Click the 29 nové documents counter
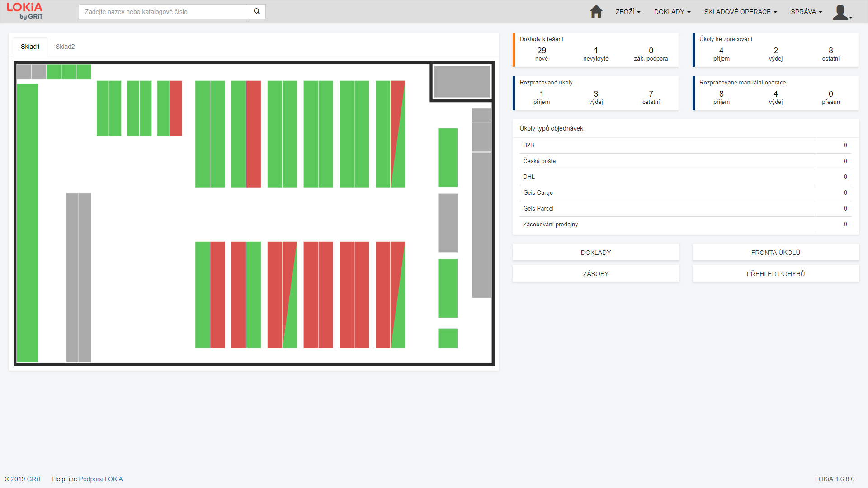 [541, 54]
